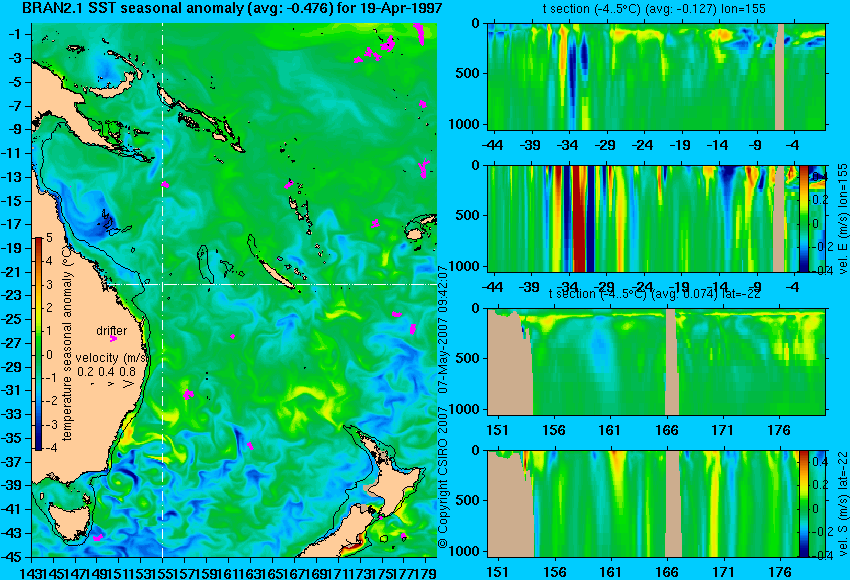Click the '0.2 0.4 0.8' velocity scale values
The image size is (850, 580).
click(106, 372)
